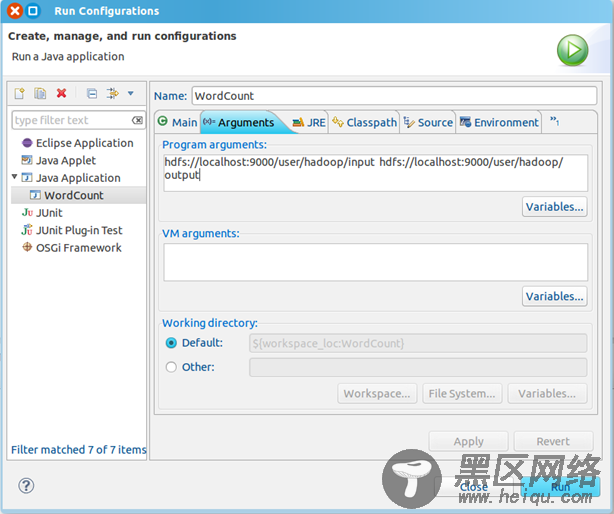The height and width of the screenshot is (514, 614).
Task: Select the Other working directory option
Action: pos(171,367)
